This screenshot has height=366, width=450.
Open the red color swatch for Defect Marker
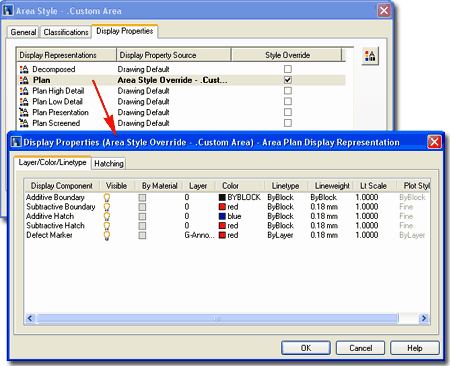pos(222,235)
